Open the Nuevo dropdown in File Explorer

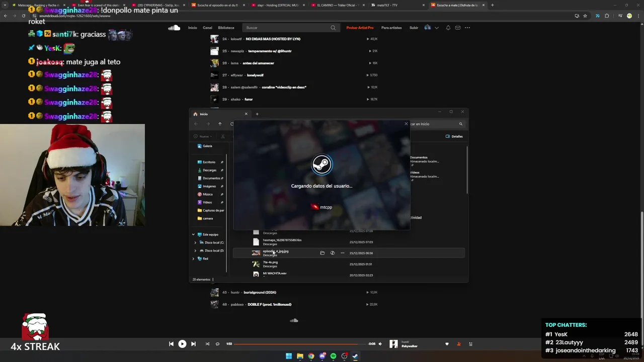click(x=202, y=136)
